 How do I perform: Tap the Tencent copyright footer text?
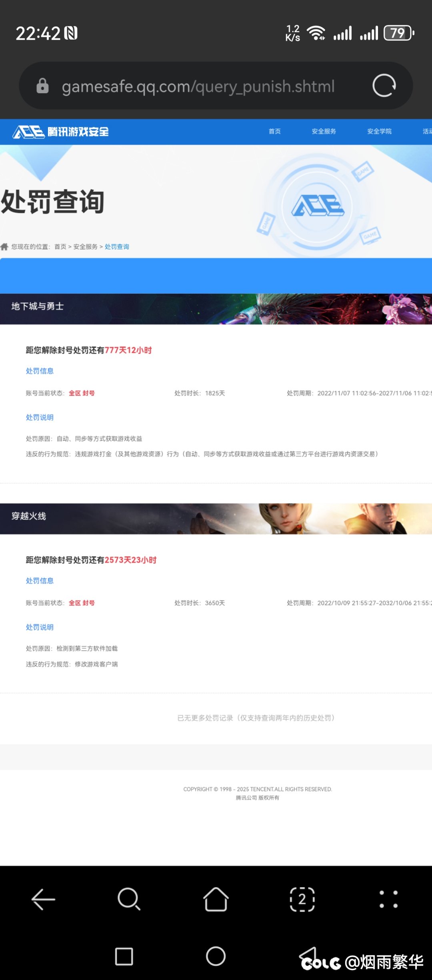258,793
